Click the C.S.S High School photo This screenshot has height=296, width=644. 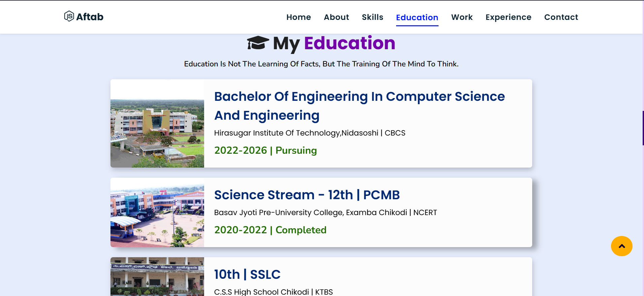coord(157,276)
